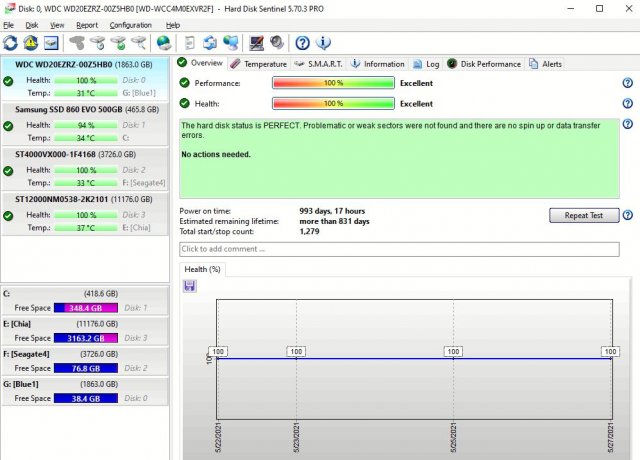Open the toolbar question mark help icon
Viewport: 640px width, 460px height.
point(302,43)
